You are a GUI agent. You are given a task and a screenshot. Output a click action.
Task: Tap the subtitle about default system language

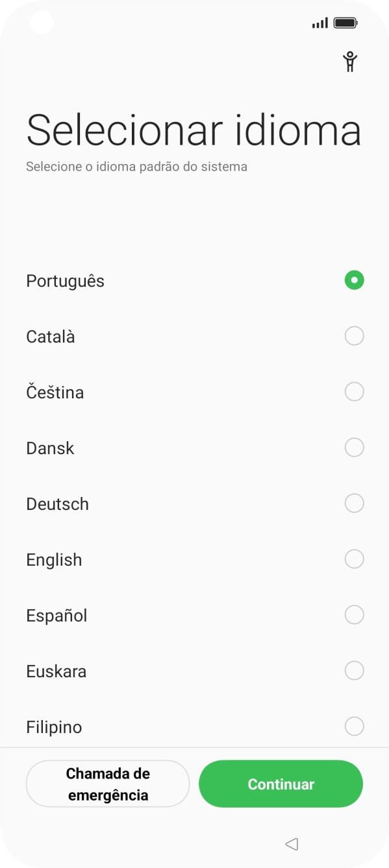click(136, 167)
